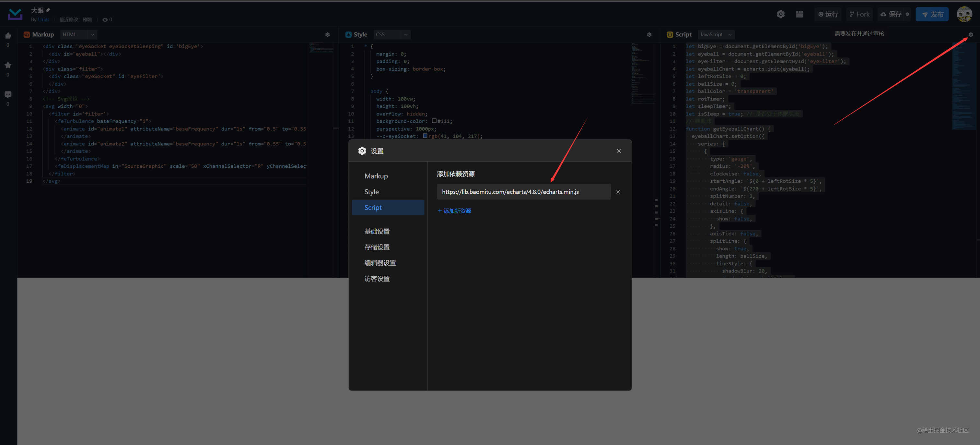Open Script panel settings gear
The width and height of the screenshot is (980, 445).
(x=971, y=35)
